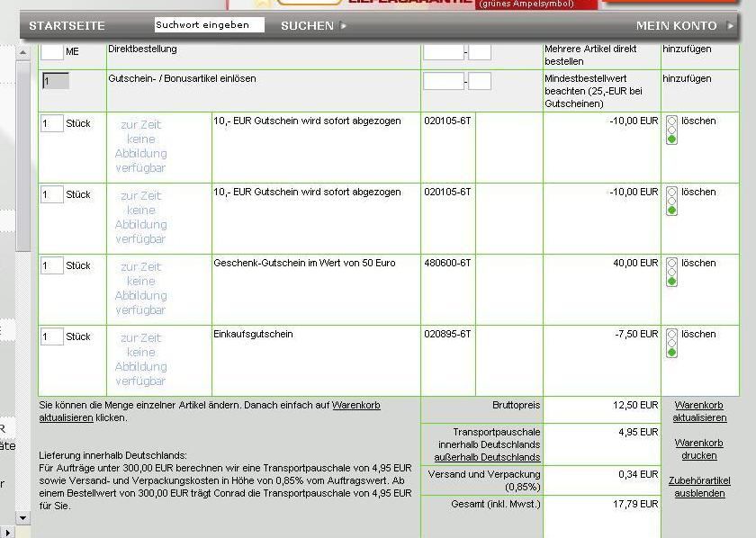Click availability traffic light of first 10,- EUR Gutschein

pos(671,130)
